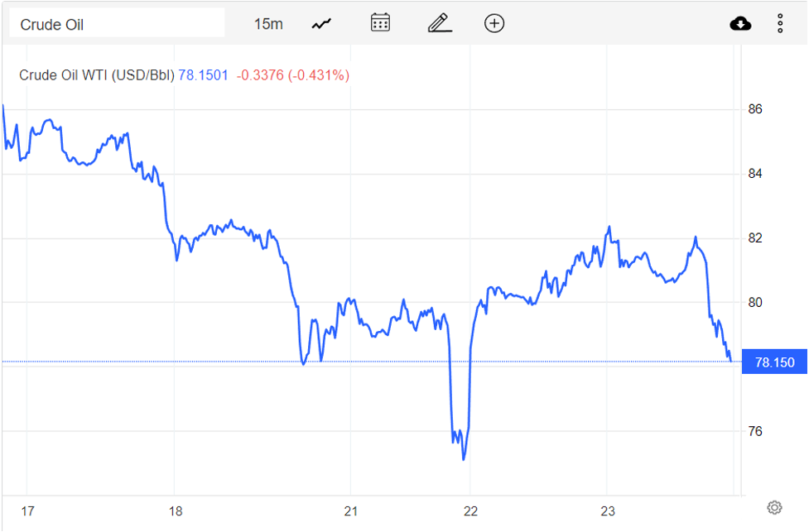Click the blue 78.1501 price value
This screenshot has height=532, width=809.
tap(203, 74)
